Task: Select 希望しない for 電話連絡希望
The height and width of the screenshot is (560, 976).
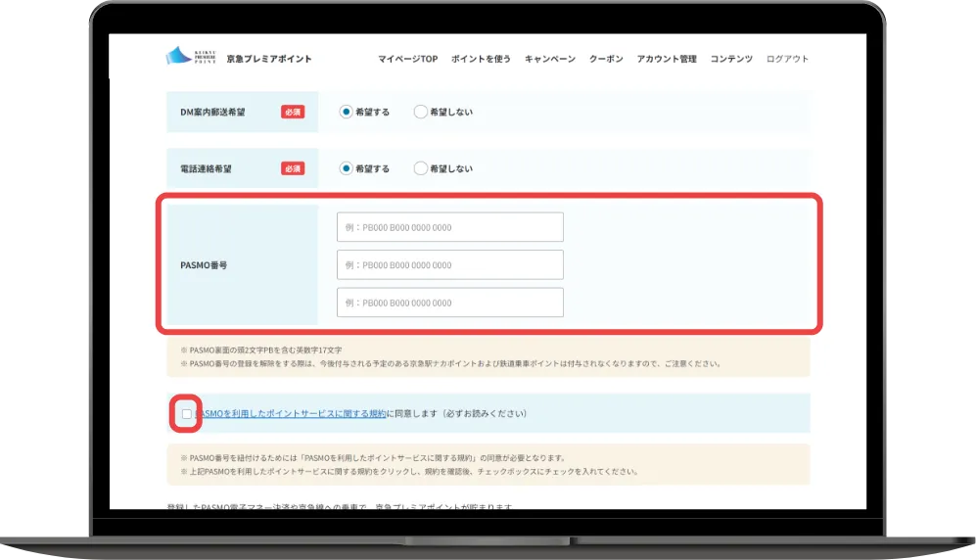Action: click(x=421, y=168)
